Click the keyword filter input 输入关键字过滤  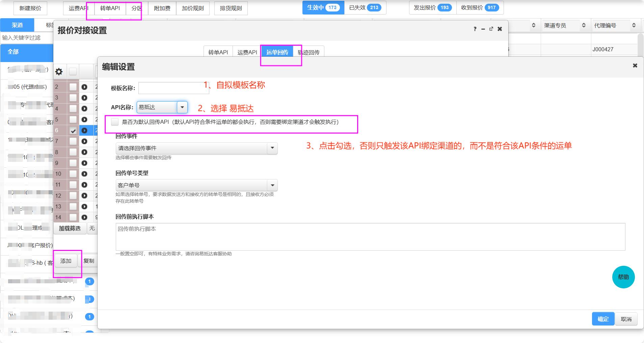pyautogui.click(x=26, y=37)
